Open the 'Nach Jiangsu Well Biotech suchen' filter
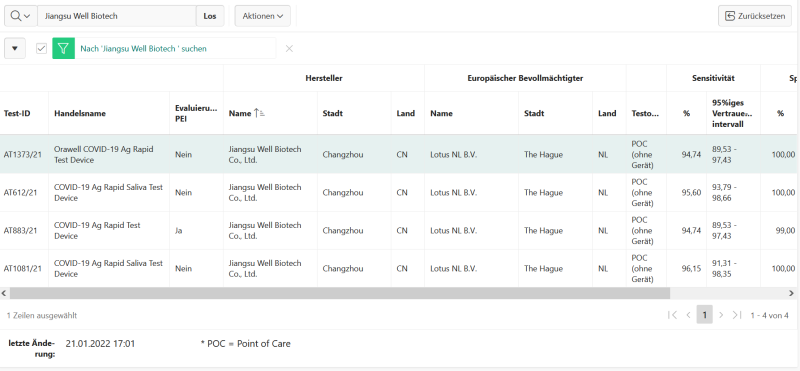This screenshot has width=800, height=371. pyautogui.click(x=143, y=48)
